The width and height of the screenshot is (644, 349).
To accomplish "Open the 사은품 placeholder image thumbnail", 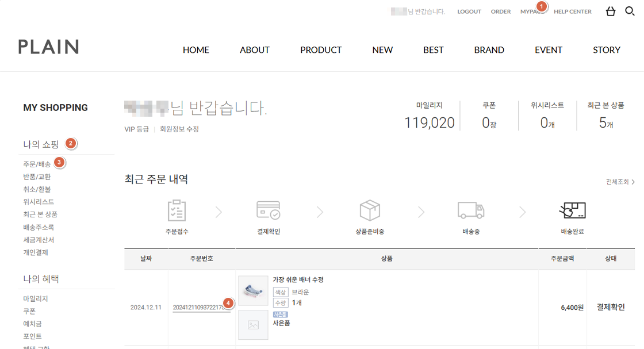I will click(x=253, y=325).
